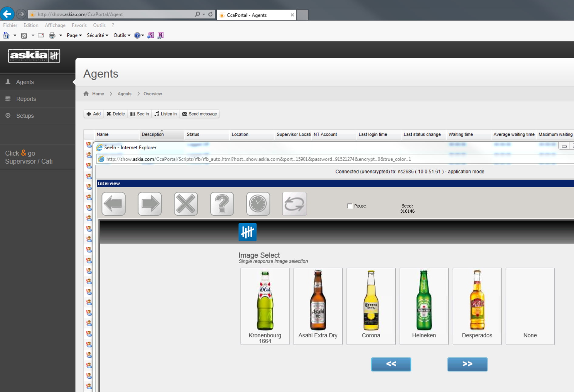Open the Favoris menu
574x392 pixels.
point(79,25)
